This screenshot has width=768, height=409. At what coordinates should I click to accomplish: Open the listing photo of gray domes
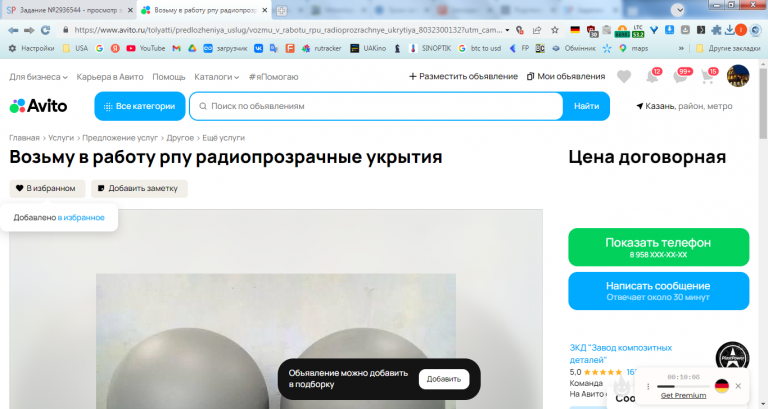tap(276, 341)
